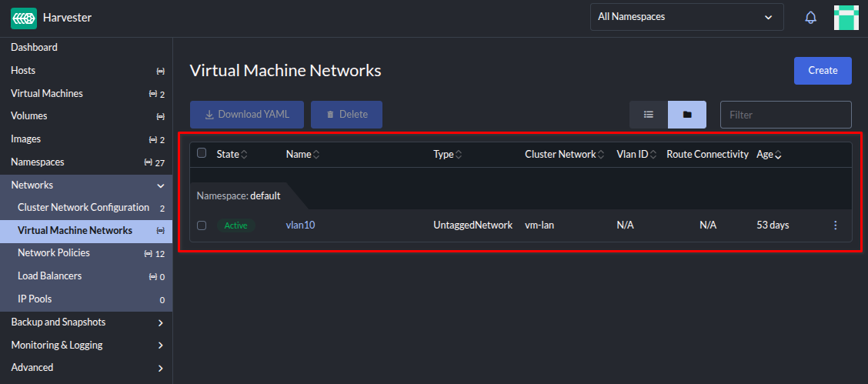Open Virtual Machines in the sidebar

click(47, 93)
